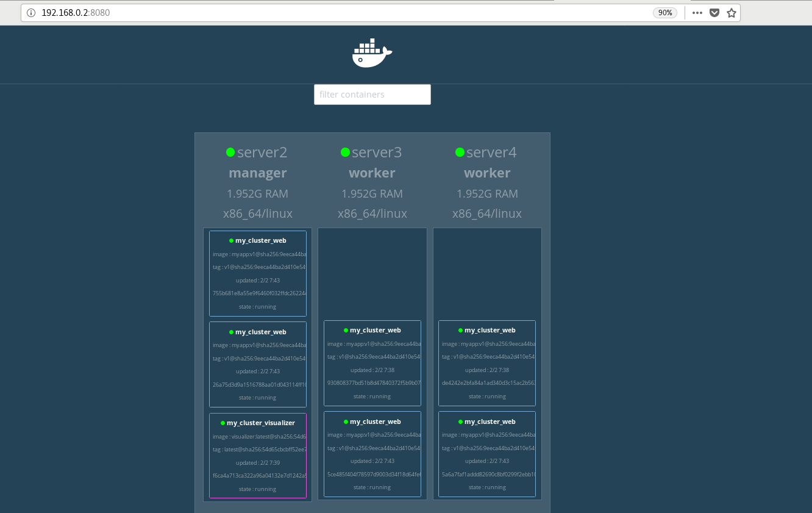812x513 pixels.
Task: Click container ID starting 5a6a7faf1add
Action: coord(489,474)
